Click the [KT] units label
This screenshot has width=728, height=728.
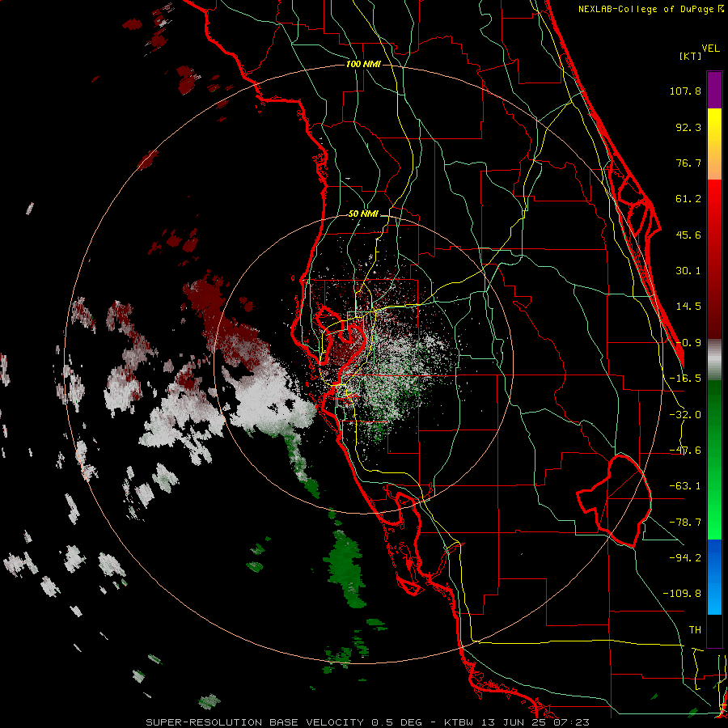[690, 57]
